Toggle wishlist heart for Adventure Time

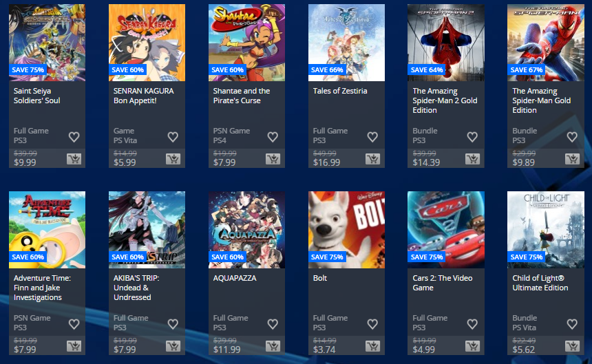[x=74, y=323]
